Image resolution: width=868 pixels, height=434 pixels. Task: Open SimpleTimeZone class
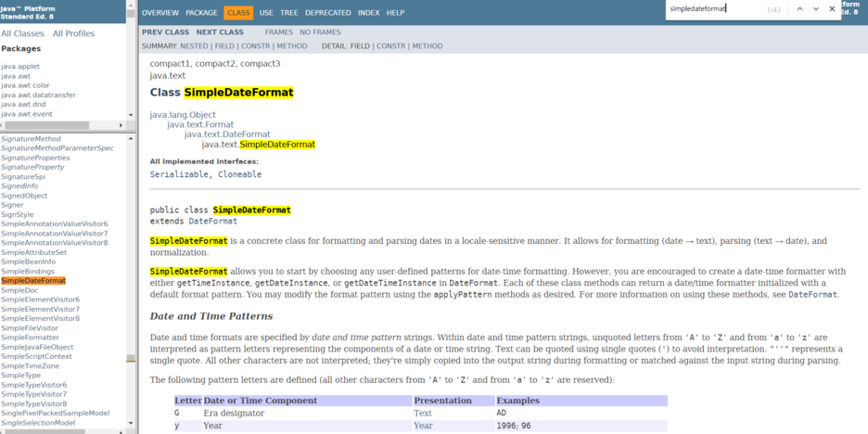coord(30,366)
